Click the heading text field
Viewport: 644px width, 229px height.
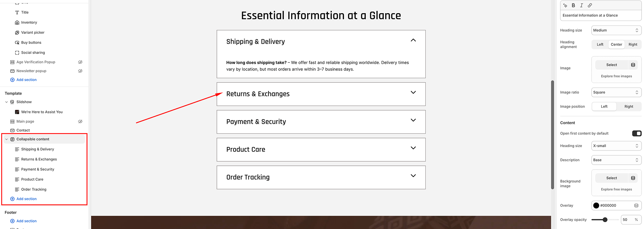[x=600, y=15]
